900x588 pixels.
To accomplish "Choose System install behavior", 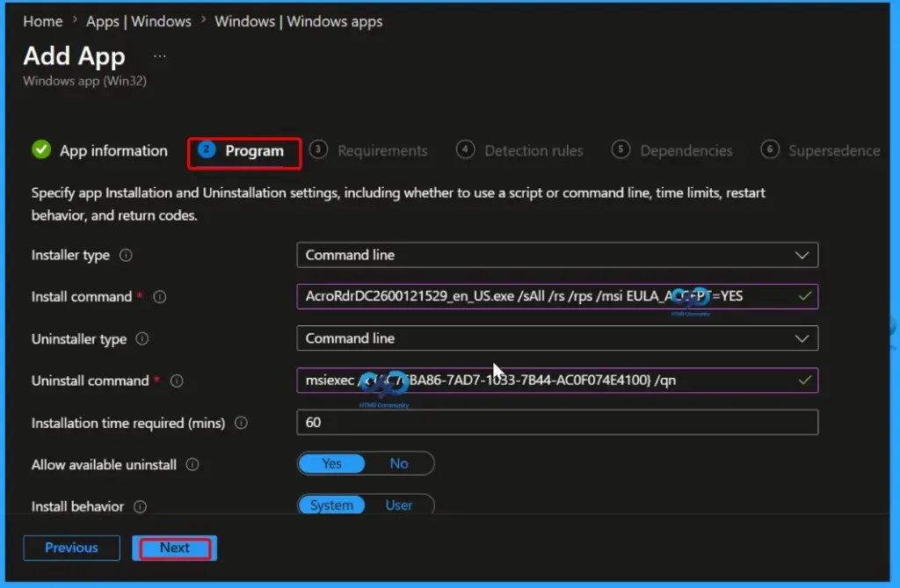I will coord(331,505).
